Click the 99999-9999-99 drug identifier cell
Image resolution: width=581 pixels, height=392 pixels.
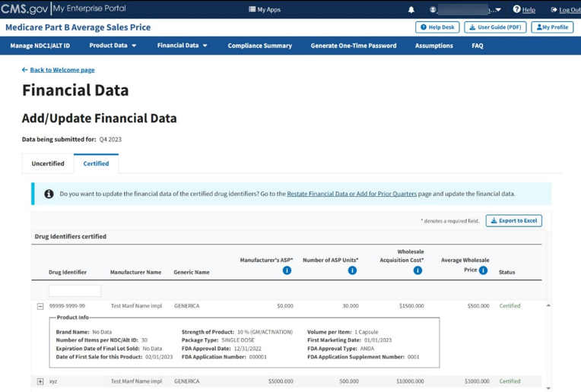pos(67,305)
